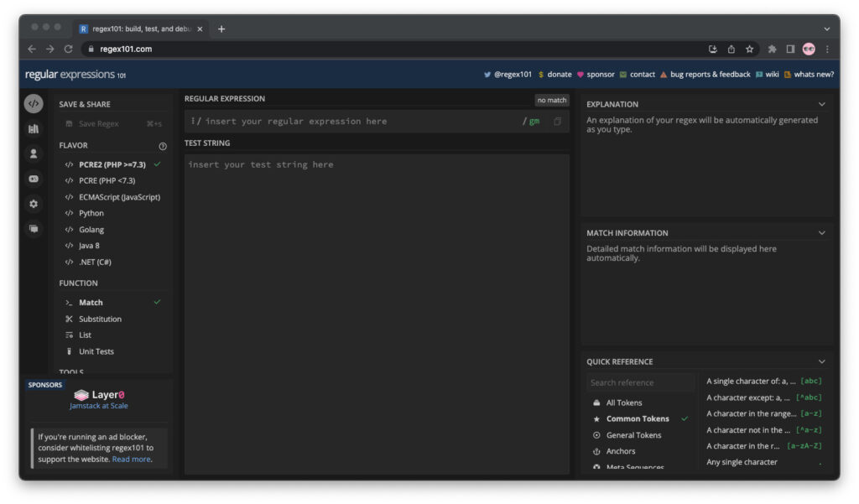
Task: Open a new browser tab
Action: tap(221, 29)
